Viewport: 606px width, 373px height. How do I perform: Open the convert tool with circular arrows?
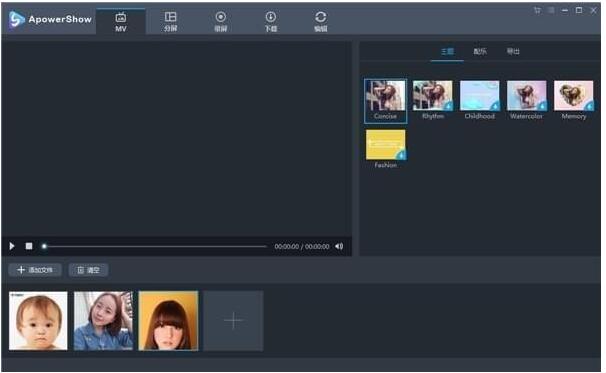coord(320,22)
